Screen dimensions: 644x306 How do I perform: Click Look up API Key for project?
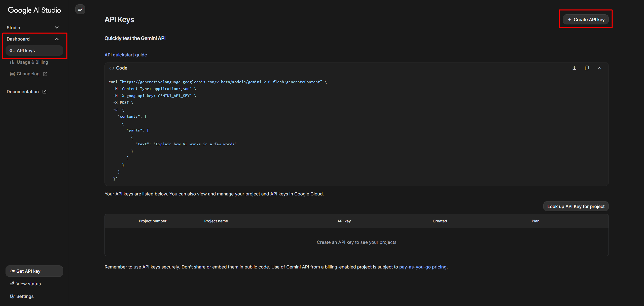(x=576, y=207)
